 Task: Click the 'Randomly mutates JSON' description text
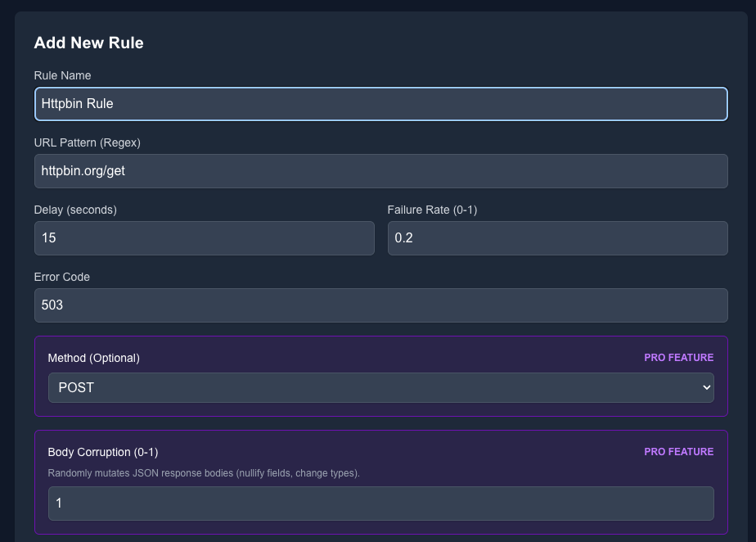204,473
